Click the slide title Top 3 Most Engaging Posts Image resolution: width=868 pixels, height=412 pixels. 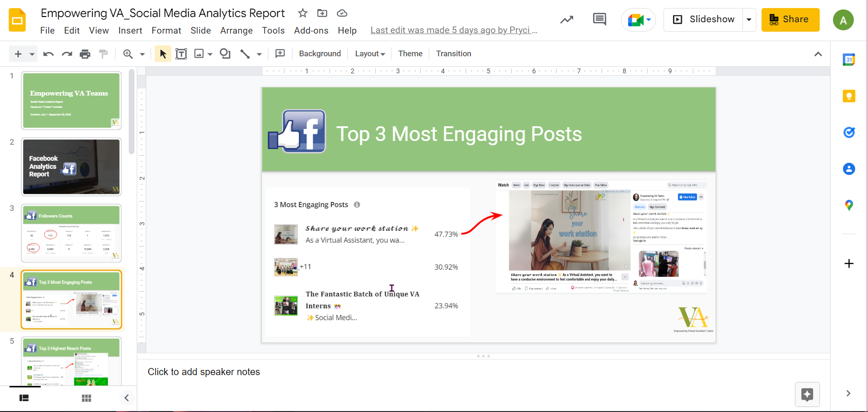click(x=459, y=134)
